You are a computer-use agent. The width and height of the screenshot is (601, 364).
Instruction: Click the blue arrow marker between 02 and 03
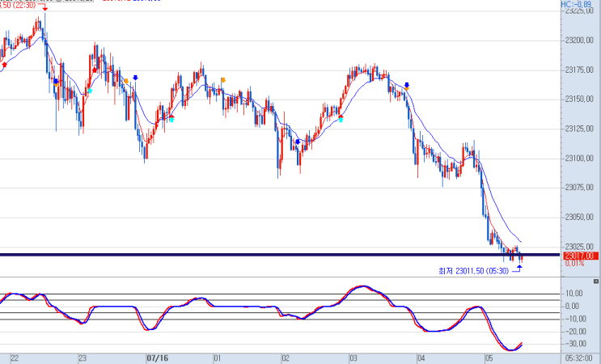coord(298,142)
